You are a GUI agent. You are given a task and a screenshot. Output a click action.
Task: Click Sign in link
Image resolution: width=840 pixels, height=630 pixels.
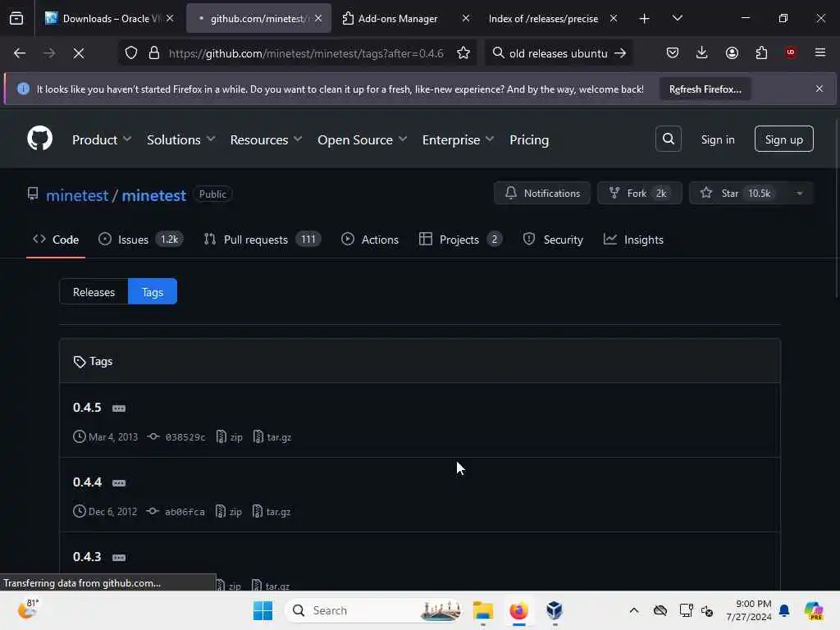pos(718,139)
